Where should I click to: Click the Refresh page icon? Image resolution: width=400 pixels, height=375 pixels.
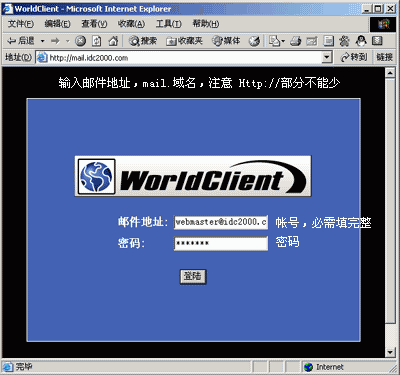coord(97,41)
